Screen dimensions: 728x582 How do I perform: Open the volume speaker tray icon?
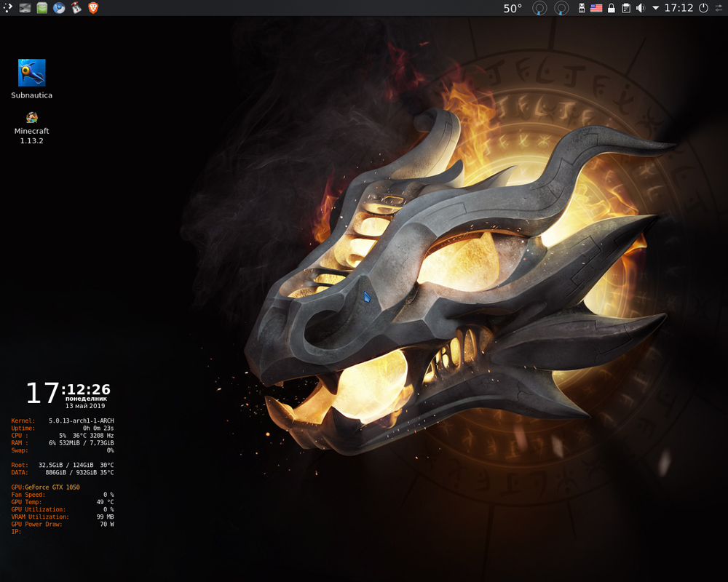pos(641,8)
